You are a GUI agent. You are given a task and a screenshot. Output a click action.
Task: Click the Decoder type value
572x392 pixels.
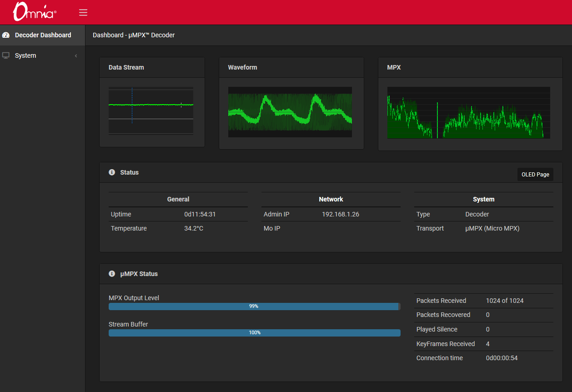coord(477,214)
